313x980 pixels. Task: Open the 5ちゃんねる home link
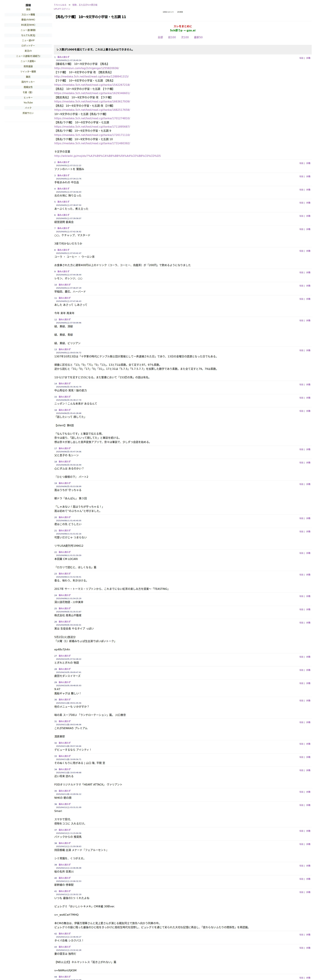[60, 5]
